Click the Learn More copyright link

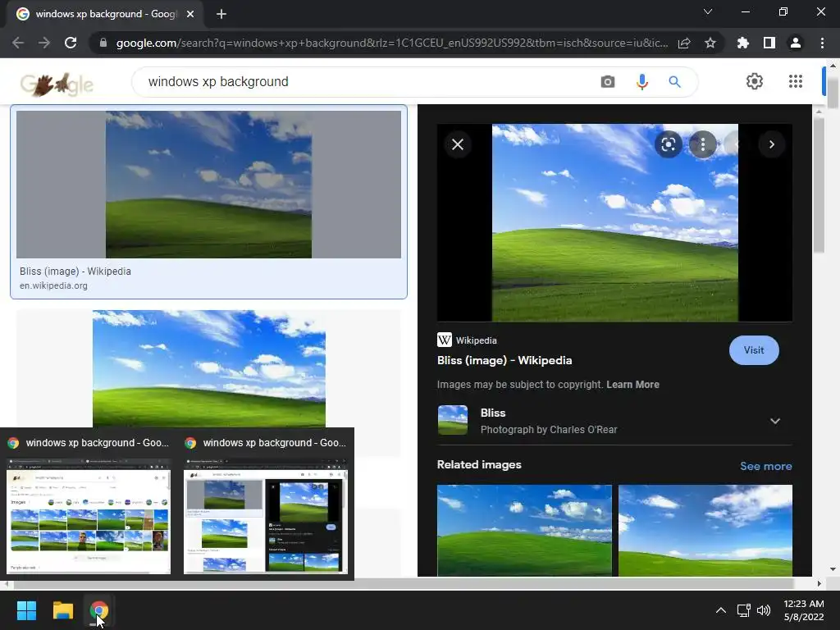(x=632, y=384)
